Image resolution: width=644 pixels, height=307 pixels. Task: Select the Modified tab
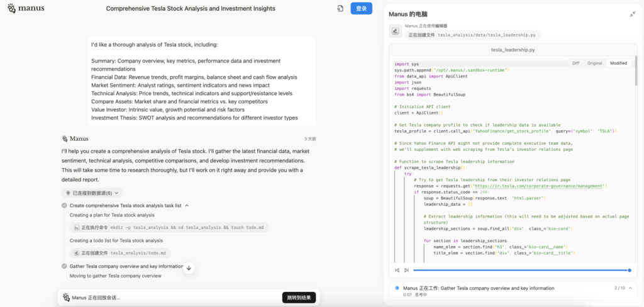(619, 64)
